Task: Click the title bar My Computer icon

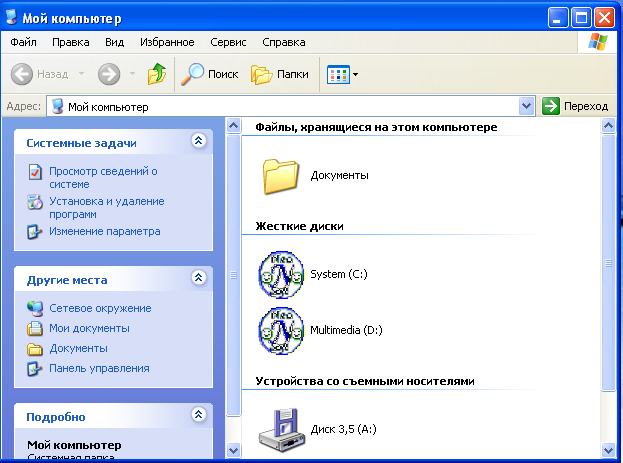Action: [x=12, y=17]
